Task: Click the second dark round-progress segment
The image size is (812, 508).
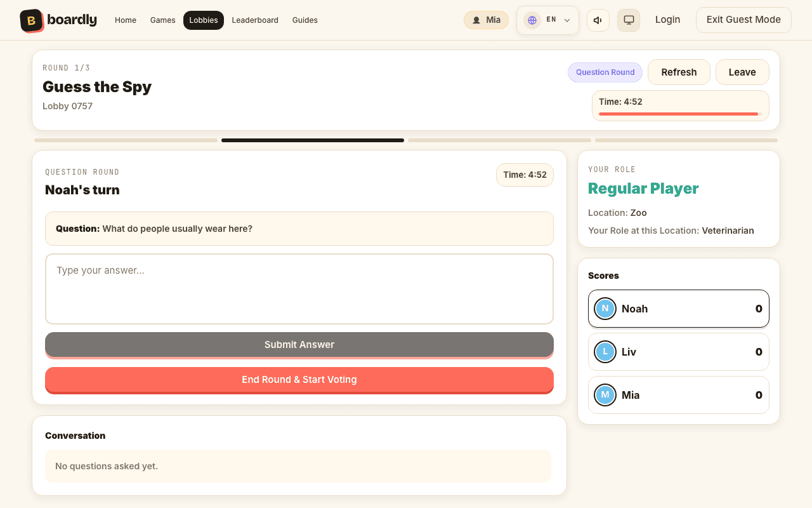Action: tap(313, 140)
